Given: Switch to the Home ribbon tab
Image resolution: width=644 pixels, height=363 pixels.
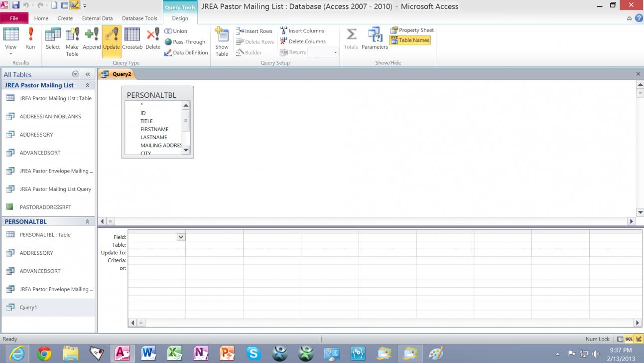Looking at the screenshot, I should pos(41,18).
